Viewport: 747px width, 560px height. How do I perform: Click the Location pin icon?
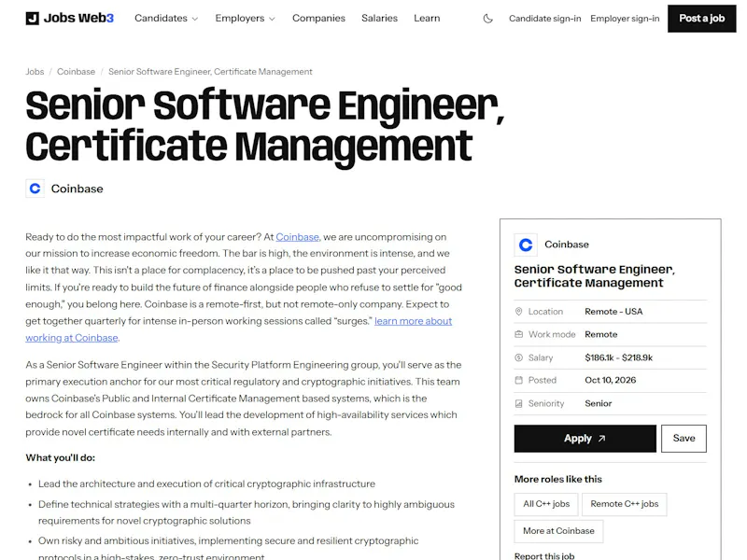519,312
